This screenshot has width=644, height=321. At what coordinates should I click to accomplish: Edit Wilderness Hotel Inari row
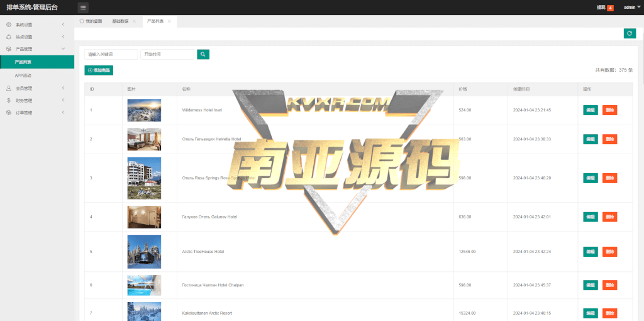pos(591,110)
